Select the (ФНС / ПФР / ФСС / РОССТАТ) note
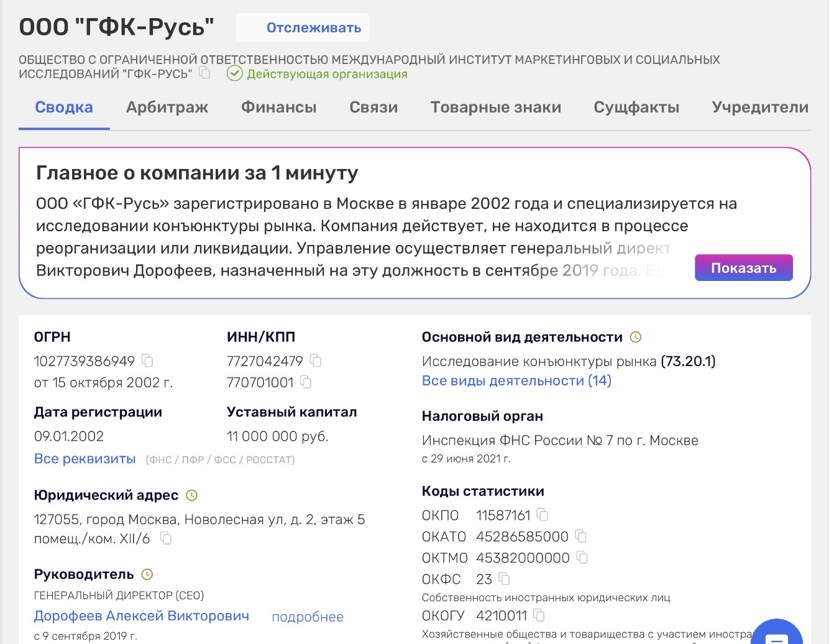Screen dimensions: 829x644 pos(221,460)
